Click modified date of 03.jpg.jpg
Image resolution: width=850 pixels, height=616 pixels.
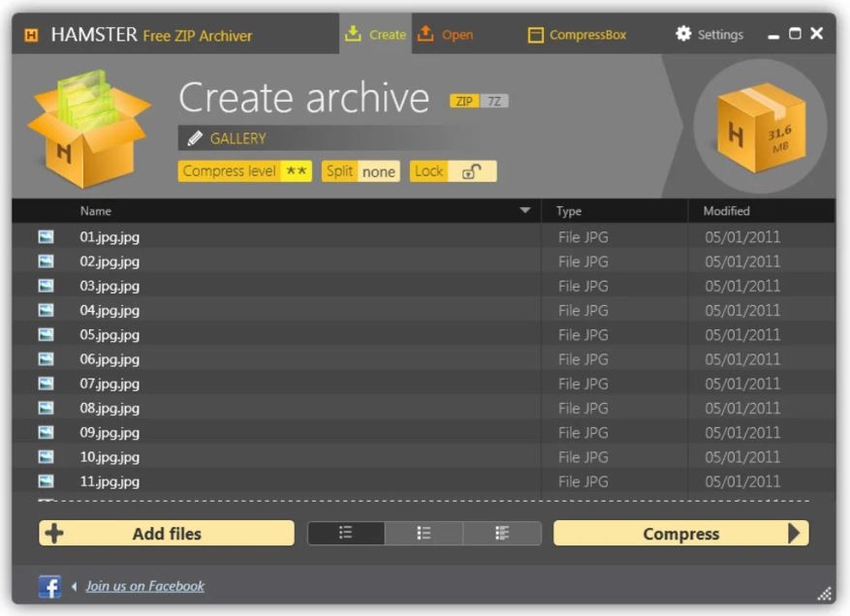tap(742, 286)
